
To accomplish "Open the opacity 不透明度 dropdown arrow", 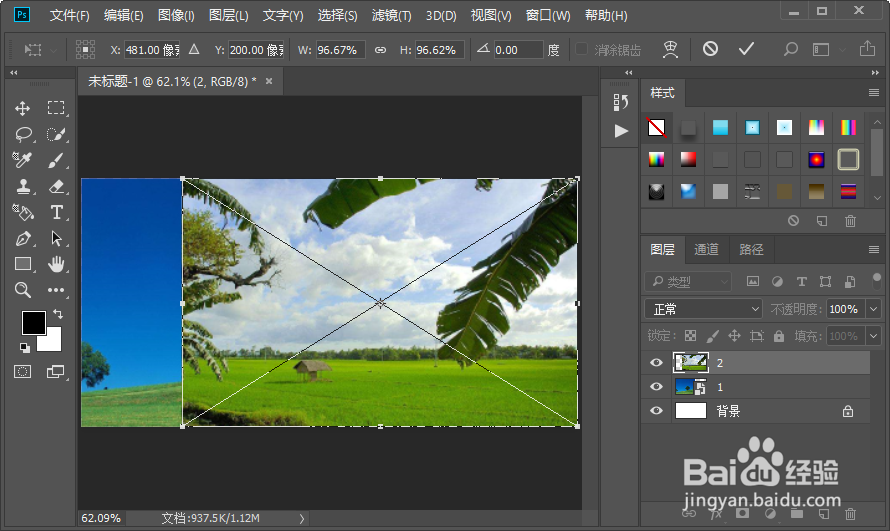I will [873, 309].
